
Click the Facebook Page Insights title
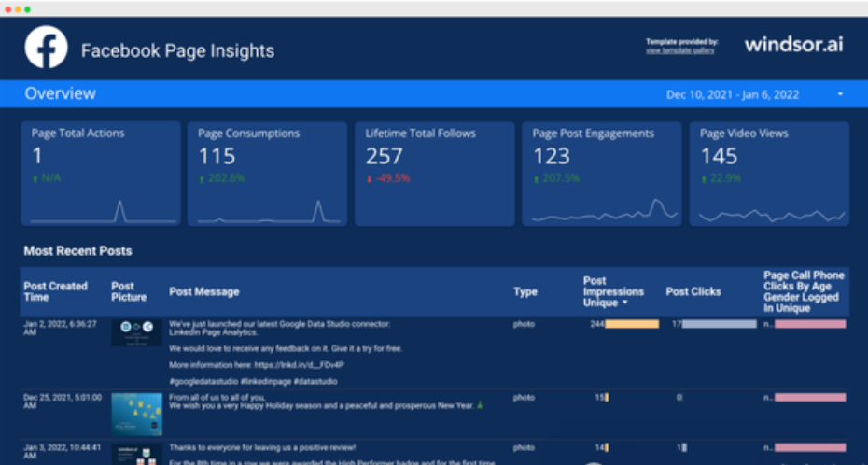(177, 50)
